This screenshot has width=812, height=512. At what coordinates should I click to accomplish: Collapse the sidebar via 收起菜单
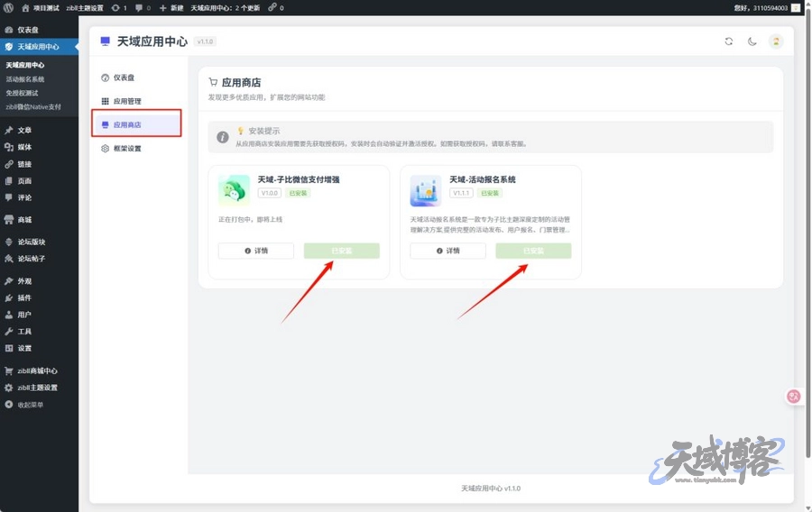[39, 405]
